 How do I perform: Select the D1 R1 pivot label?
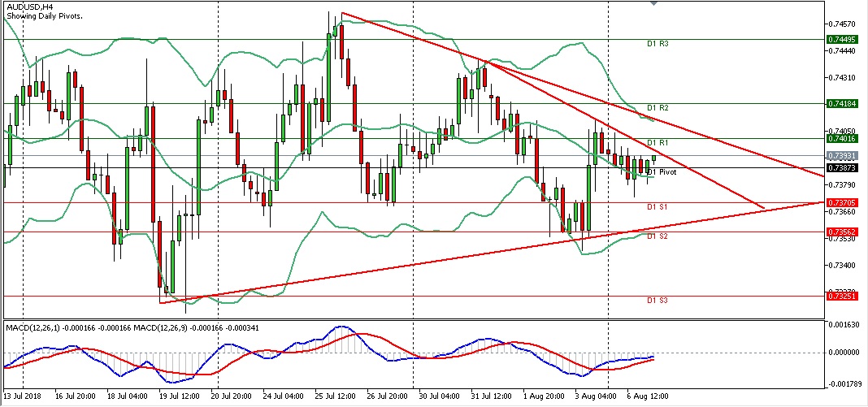[x=658, y=143]
